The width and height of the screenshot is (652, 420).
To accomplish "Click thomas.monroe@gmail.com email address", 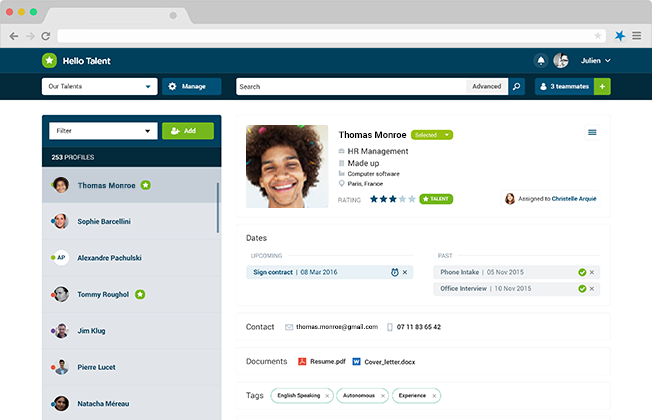I will click(x=337, y=327).
